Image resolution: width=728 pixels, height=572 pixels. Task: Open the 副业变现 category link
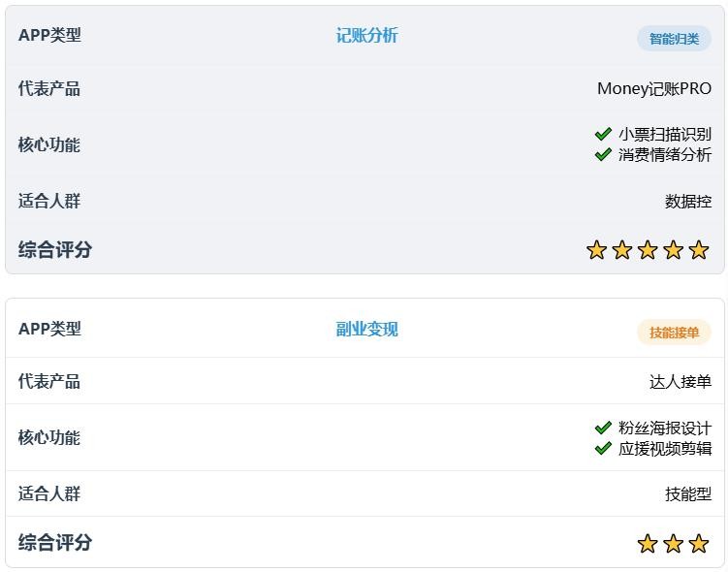(x=366, y=330)
